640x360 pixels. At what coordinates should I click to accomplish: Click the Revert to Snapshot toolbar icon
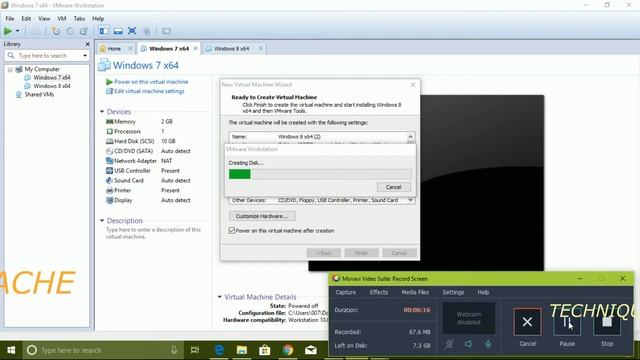pos(70,31)
